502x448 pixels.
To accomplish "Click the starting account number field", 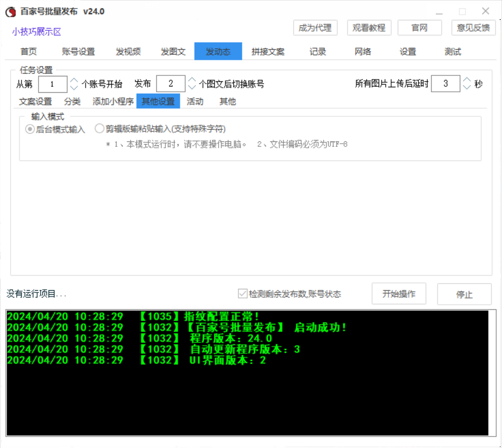I will click(x=52, y=84).
